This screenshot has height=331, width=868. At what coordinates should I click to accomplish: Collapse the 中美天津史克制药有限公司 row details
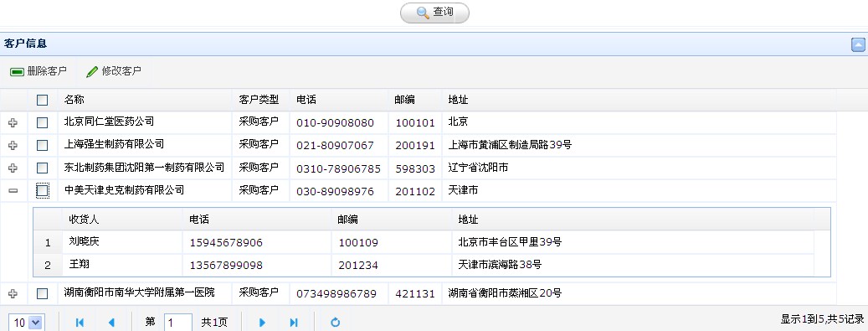13,191
